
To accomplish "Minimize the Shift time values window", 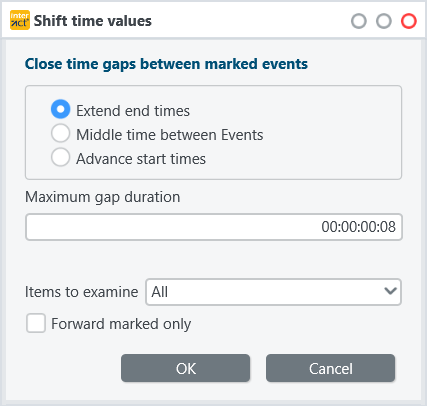I will 359,21.
